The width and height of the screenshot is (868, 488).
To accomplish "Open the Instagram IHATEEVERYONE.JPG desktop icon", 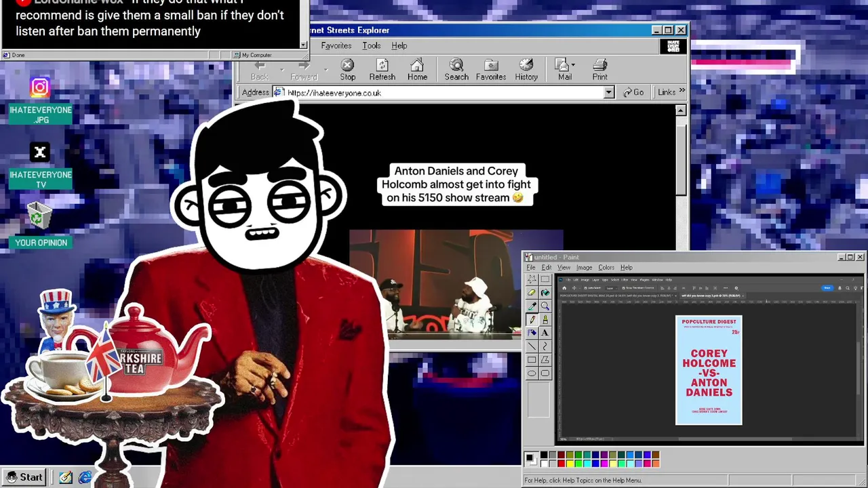I will pos(40,102).
